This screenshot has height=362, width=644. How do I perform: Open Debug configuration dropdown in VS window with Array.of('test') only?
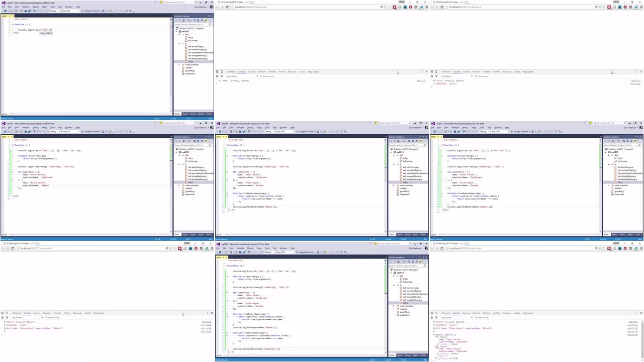[55, 11]
